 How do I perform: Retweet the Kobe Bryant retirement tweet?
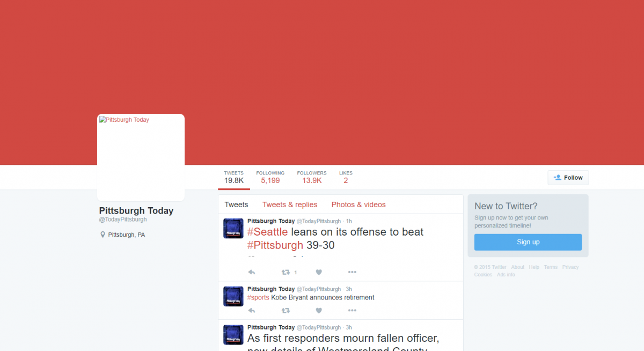pyautogui.click(x=286, y=310)
